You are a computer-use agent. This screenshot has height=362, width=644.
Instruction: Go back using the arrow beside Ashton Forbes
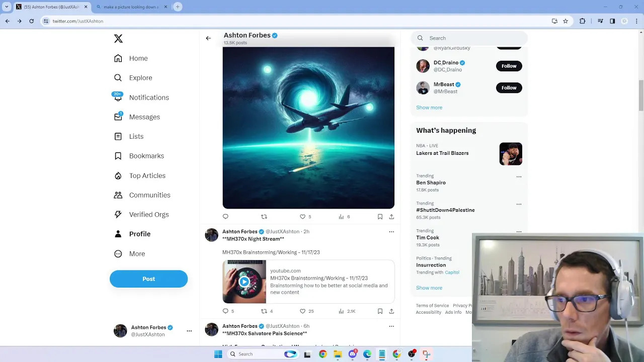pos(208,38)
